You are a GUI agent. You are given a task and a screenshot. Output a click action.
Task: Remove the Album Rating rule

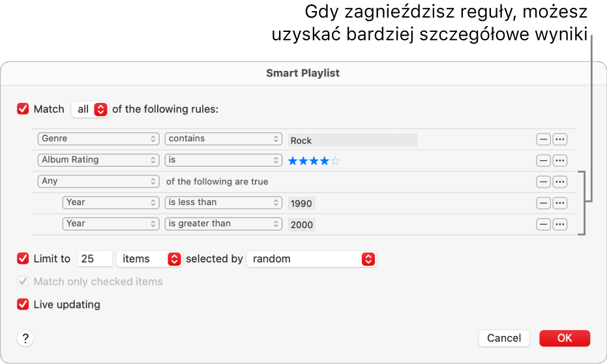pyautogui.click(x=543, y=160)
